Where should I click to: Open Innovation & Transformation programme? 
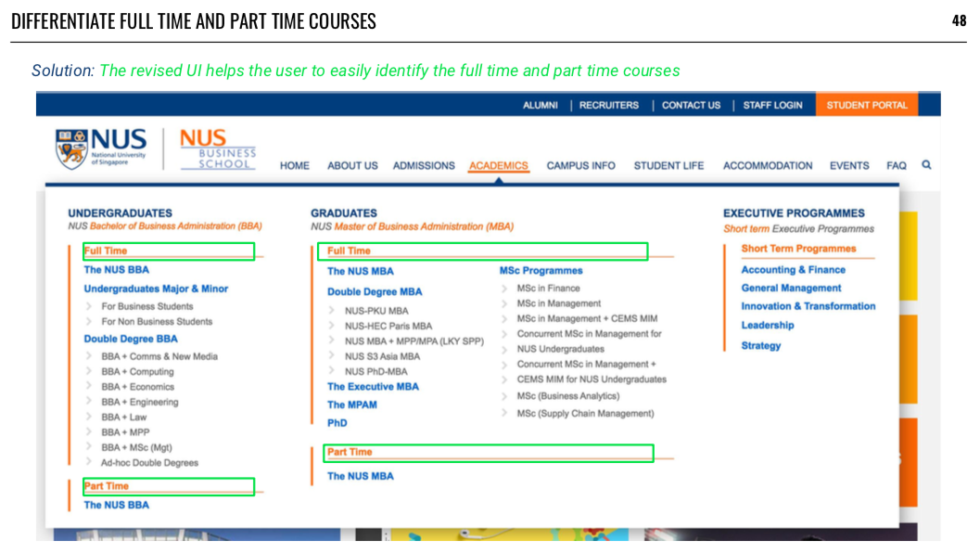tap(808, 306)
